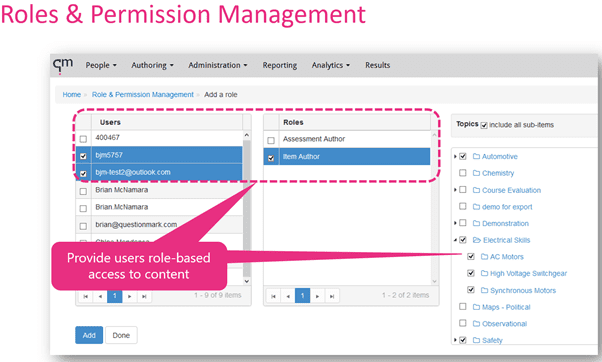Uncheck user bjm5757
The width and height of the screenshot is (602, 362).
pos(83,156)
